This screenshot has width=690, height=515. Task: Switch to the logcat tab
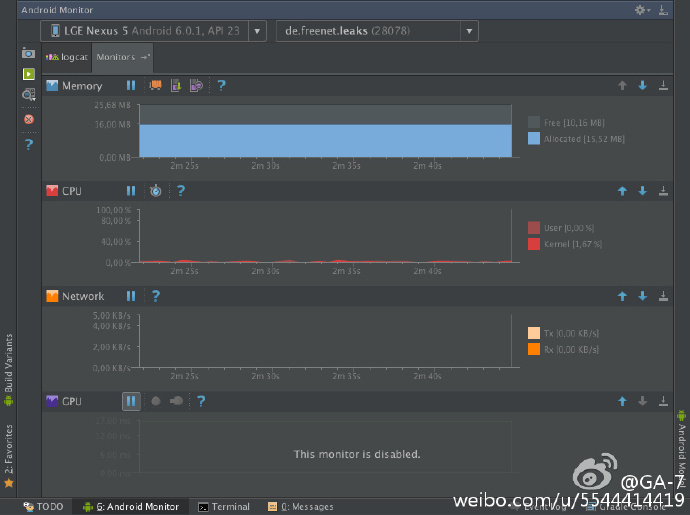(x=67, y=57)
